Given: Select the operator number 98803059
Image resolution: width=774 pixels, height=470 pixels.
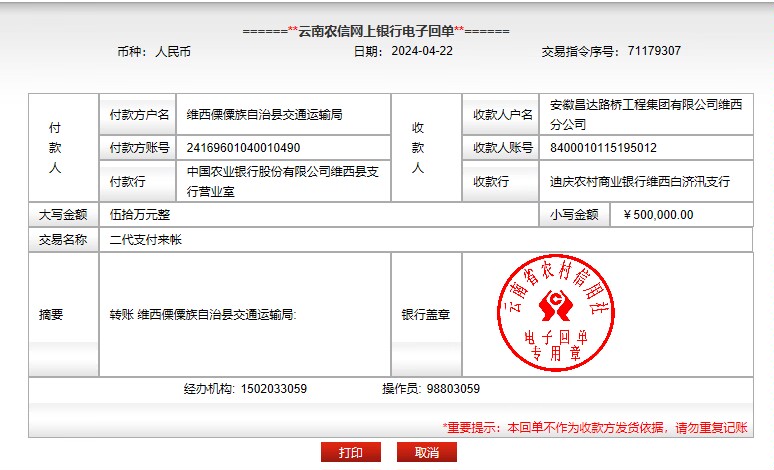Looking at the screenshot, I should 452,389.
